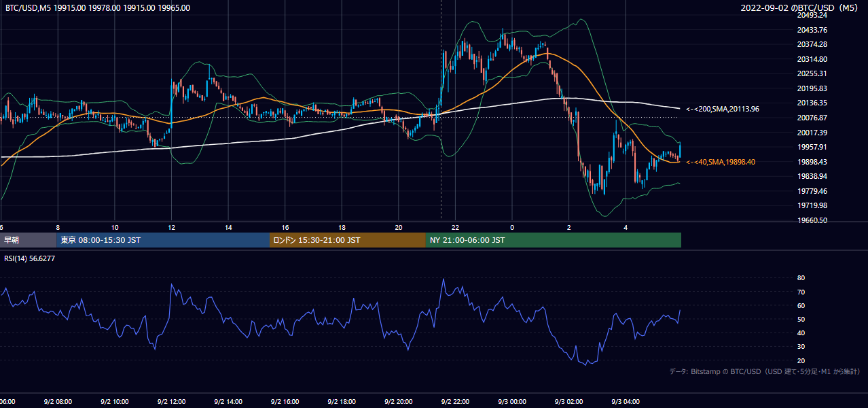Screen dimensions: 868x408
Task: Click bottom time label 9/2 10:00
Action: pyautogui.click(x=115, y=402)
